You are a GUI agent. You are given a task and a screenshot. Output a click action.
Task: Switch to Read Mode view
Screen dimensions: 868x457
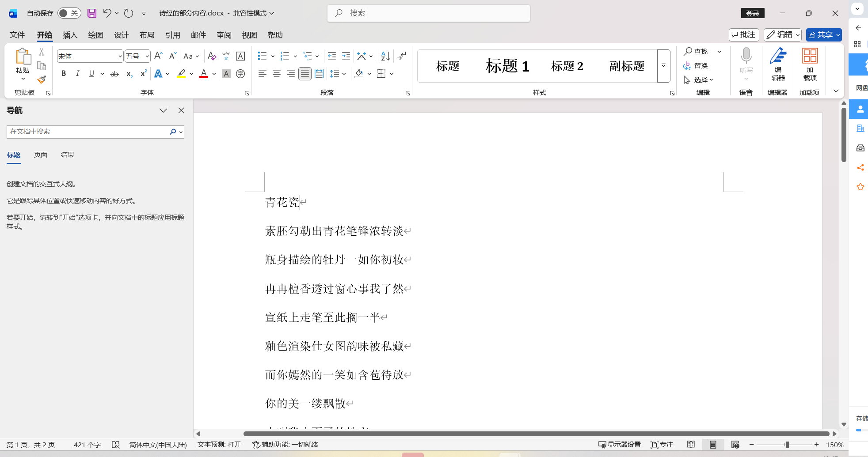691,445
